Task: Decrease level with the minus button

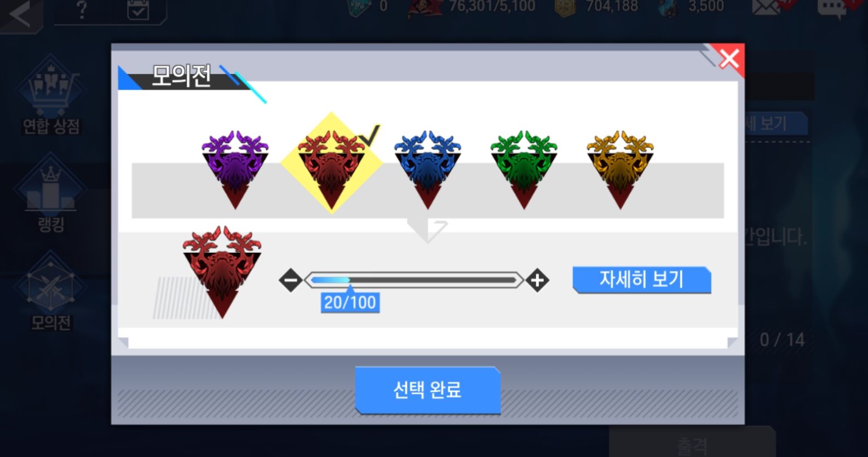Action: point(290,280)
